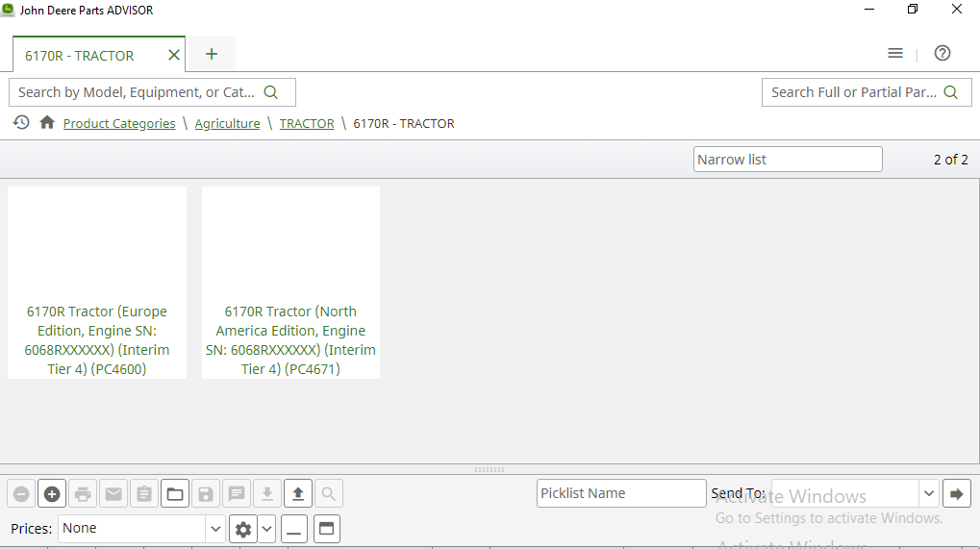Click the add item plus icon in picklist toolbar
The width and height of the screenshot is (980, 549).
(52, 494)
